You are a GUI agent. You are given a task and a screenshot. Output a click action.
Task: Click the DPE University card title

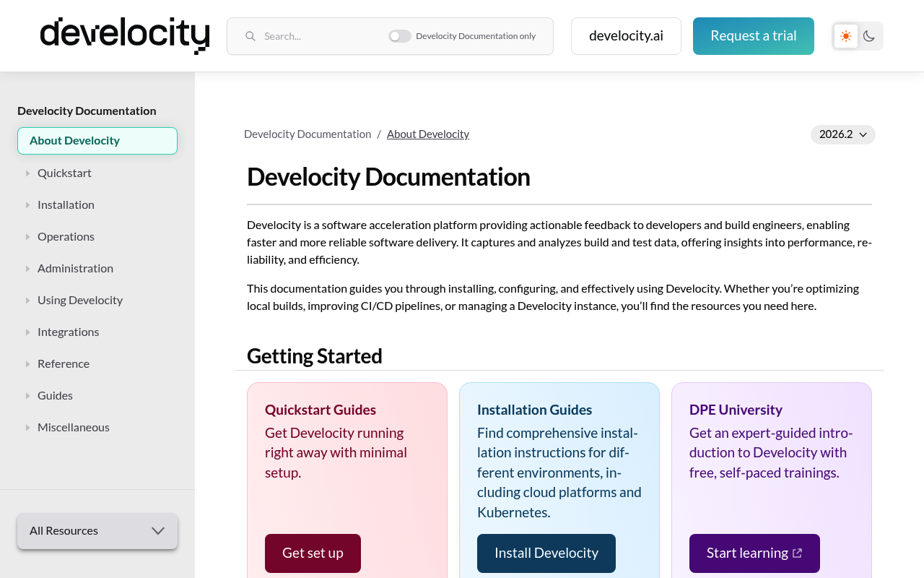736,410
